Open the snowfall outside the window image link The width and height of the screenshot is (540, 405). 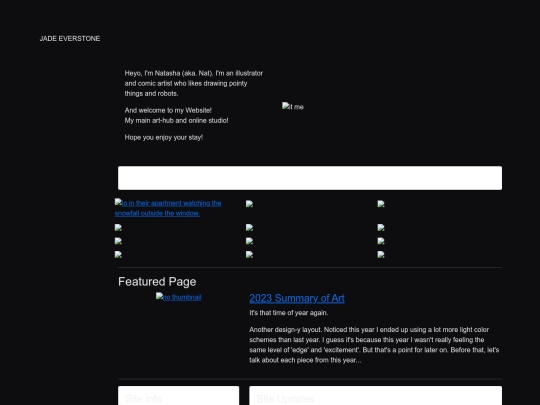pyautogui.click(x=168, y=208)
